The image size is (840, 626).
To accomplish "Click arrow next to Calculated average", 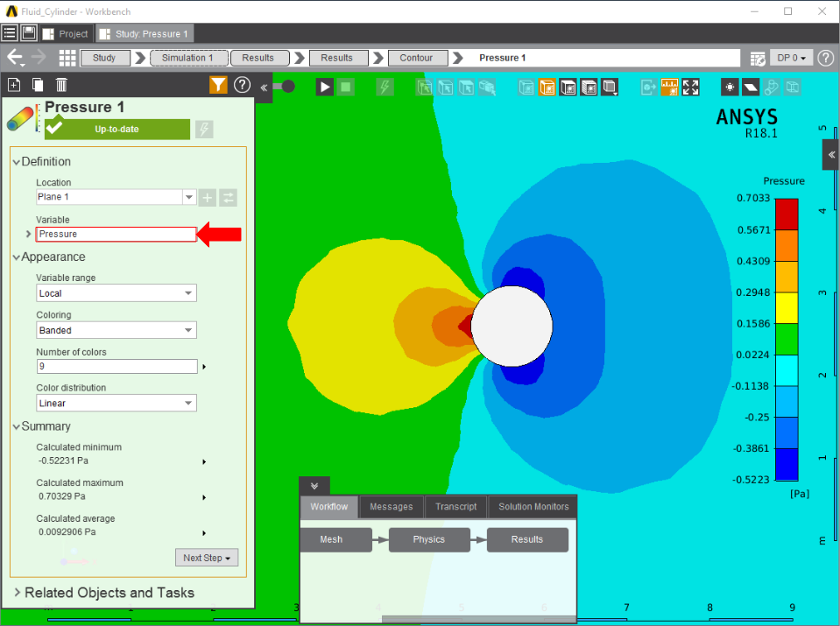I will tap(204, 533).
